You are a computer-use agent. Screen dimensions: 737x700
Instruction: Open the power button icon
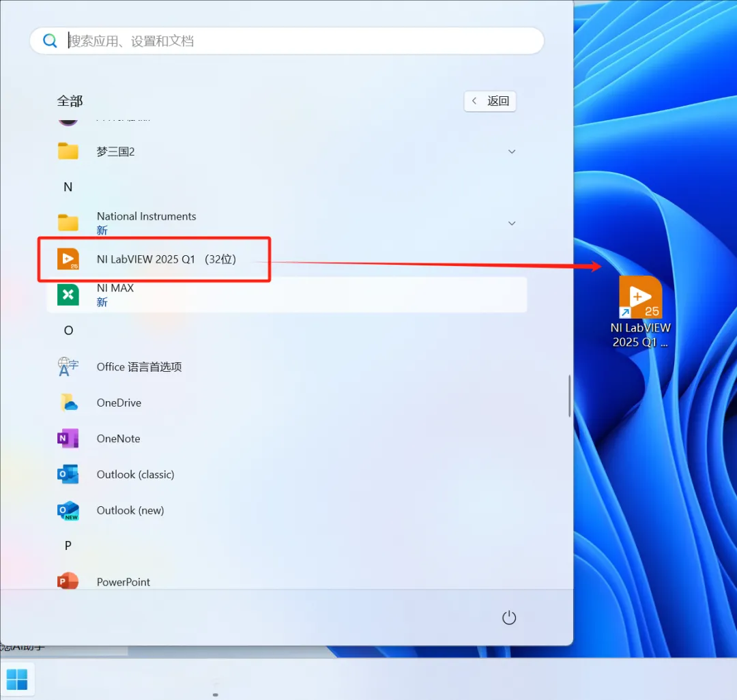tap(509, 617)
